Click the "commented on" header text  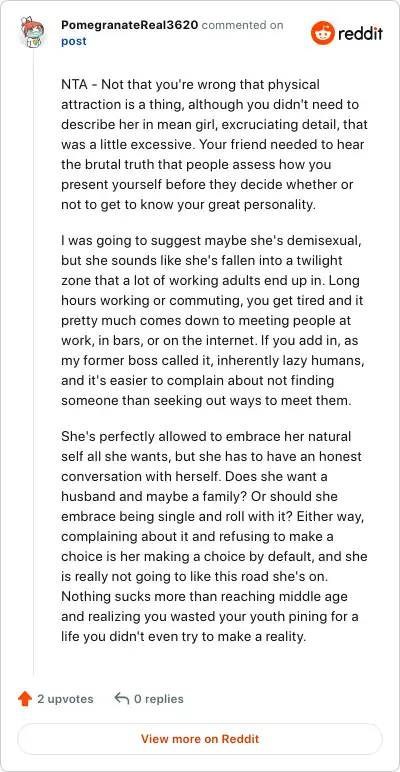pyautogui.click(x=242, y=25)
